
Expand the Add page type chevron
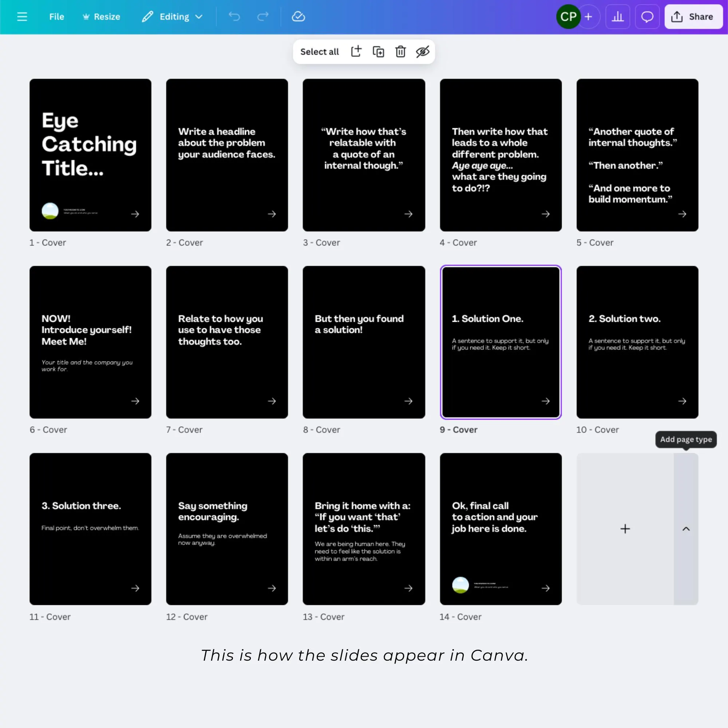pyautogui.click(x=686, y=529)
